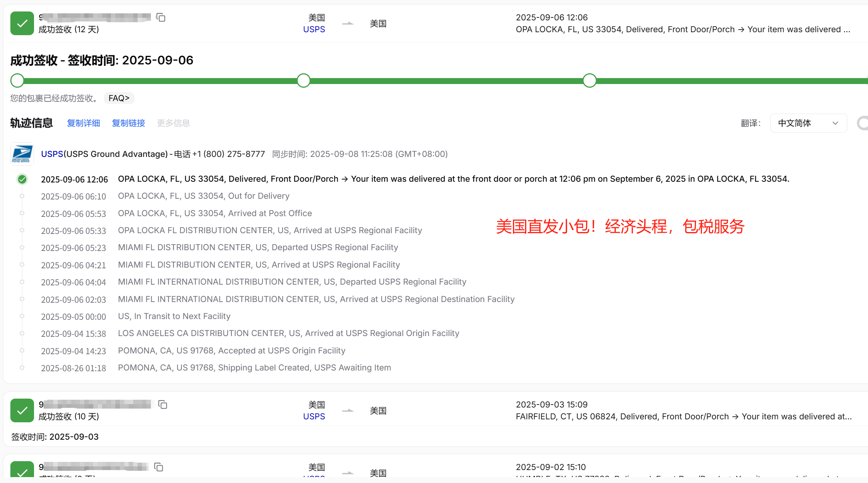Click 2025-09-03 15:09 delivery time
The height and width of the screenshot is (483, 868).
coord(552,405)
